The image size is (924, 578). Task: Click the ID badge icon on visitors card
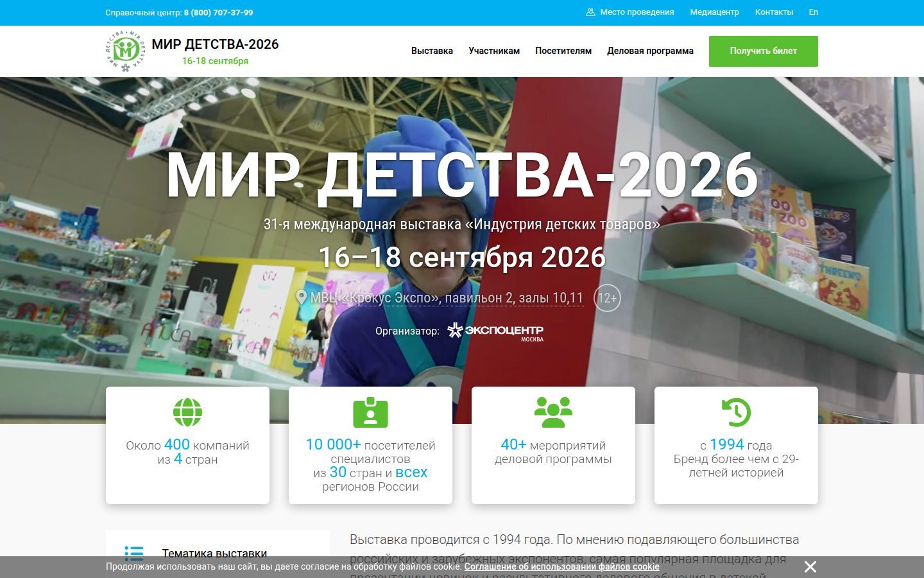click(x=370, y=412)
